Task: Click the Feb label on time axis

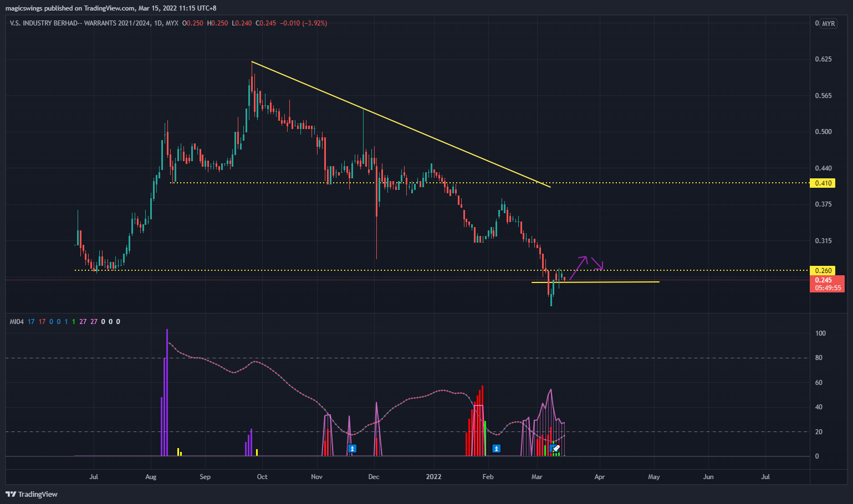Action: (488, 477)
